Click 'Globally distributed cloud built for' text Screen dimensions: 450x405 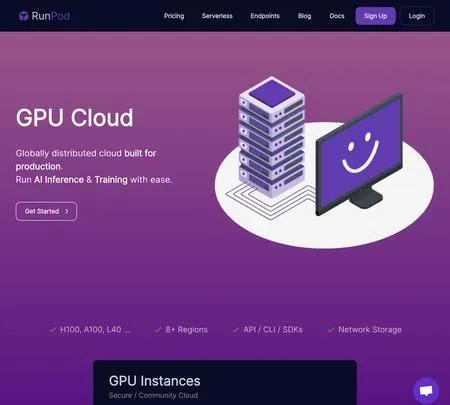pyautogui.click(x=86, y=153)
